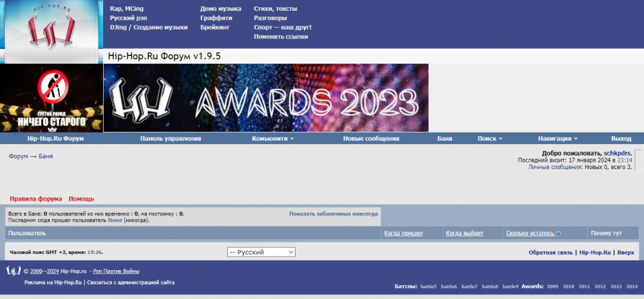This screenshot has width=644, height=299.
Task: Open battle9 link in footer
Action: 511,286
